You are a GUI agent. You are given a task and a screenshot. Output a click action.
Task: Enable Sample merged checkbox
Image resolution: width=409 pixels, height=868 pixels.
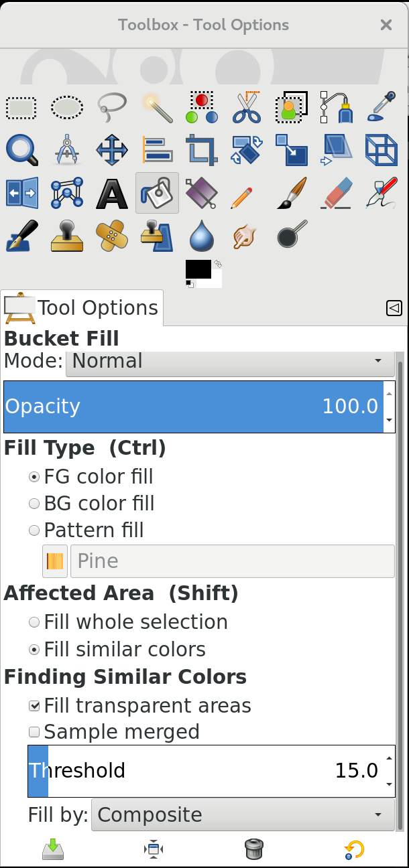coord(34,732)
